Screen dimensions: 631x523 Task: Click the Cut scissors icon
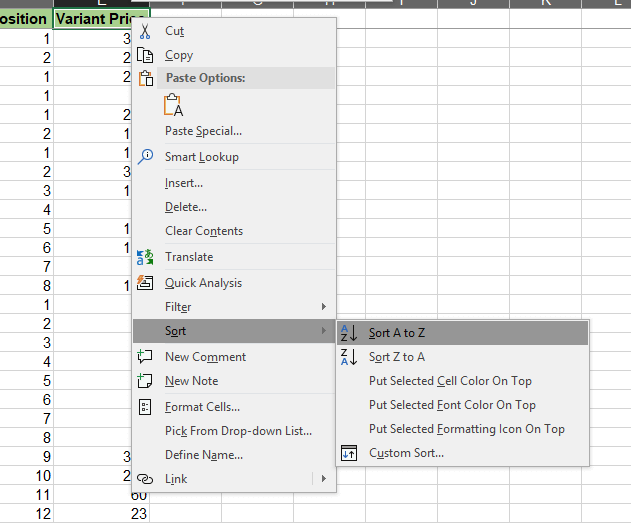pyautogui.click(x=145, y=31)
